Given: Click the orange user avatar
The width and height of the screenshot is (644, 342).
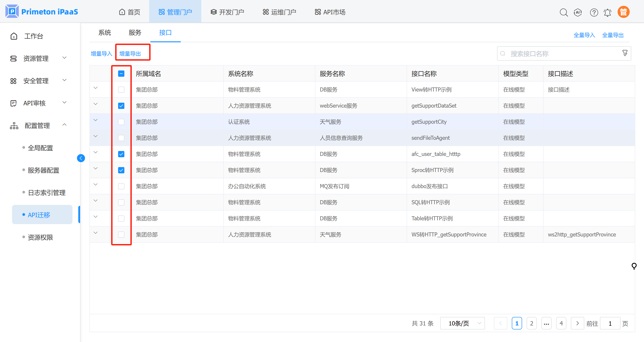Looking at the screenshot, I should pyautogui.click(x=623, y=12).
